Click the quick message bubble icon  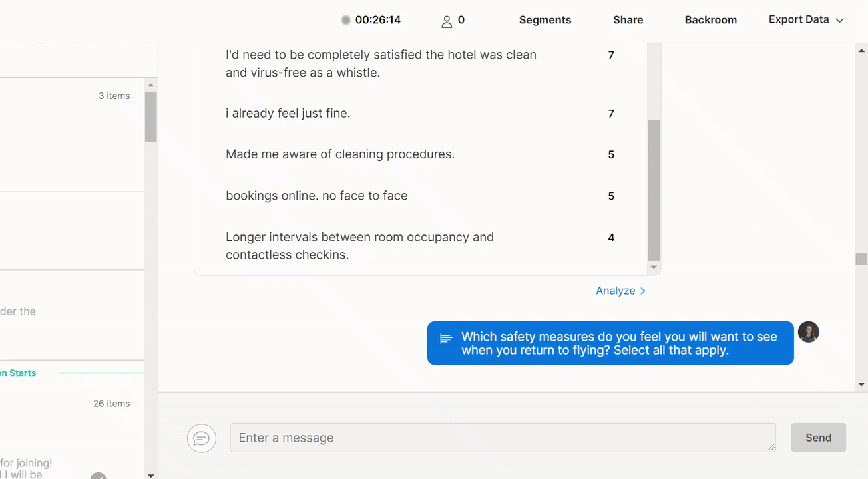tap(202, 438)
